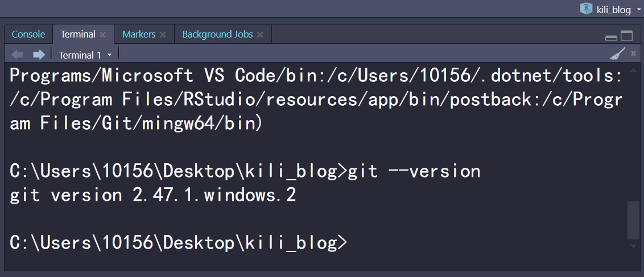Screen dimensions: 644x277
Task: Maximize the console pane
Action: tap(626, 36)
